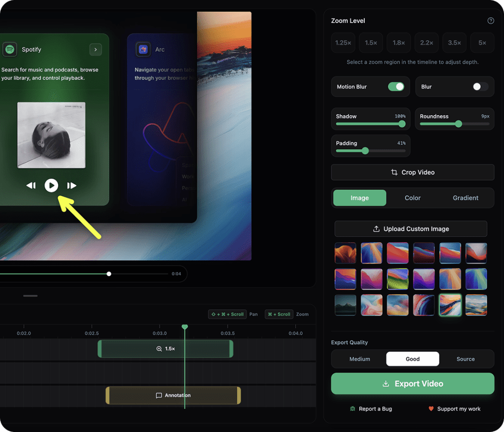Select the green wave wallpaper thumbnail
Viewport: 504px width, 432px height.
point(398,279)
